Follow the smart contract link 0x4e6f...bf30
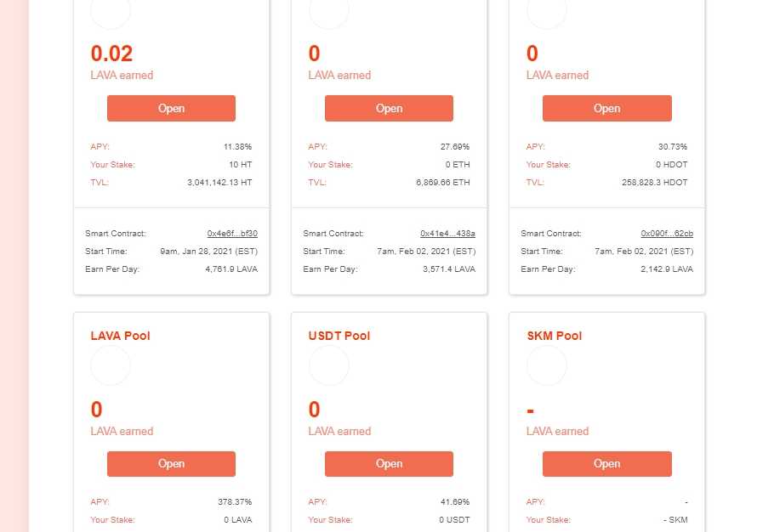Viewport: 757px width, 532px height. pyautogui.click(x=232, y=234)
